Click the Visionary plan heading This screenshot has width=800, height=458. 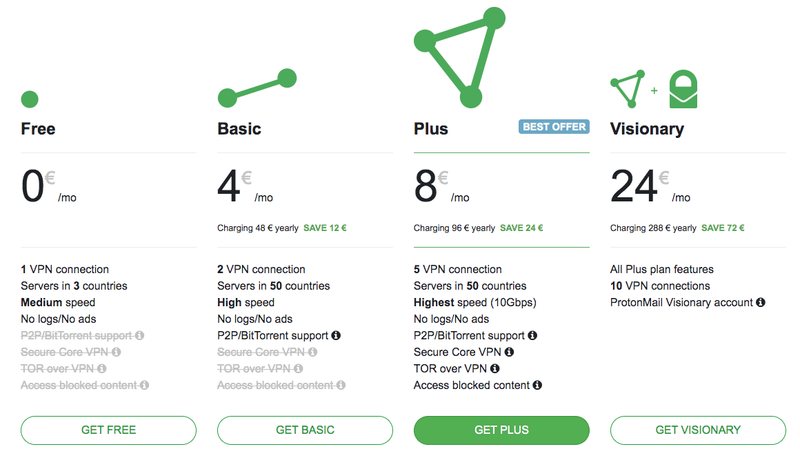(x=647, y=129)
